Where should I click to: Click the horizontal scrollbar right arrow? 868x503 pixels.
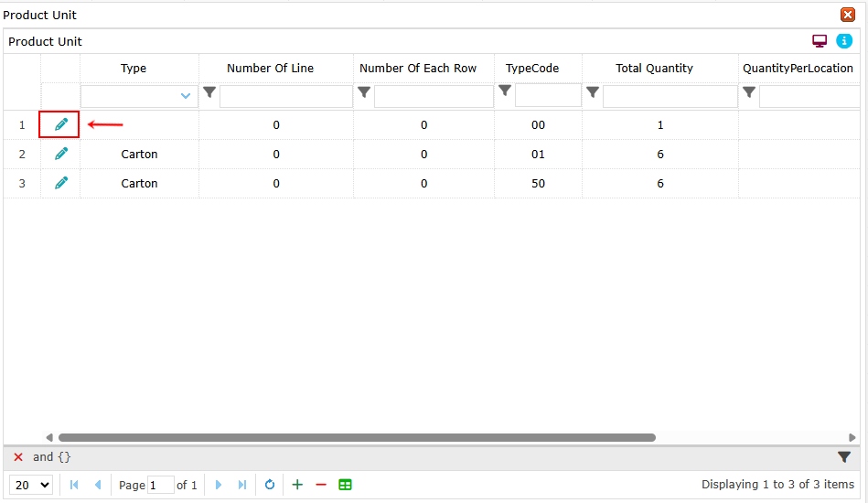click(x=852, y=438)
